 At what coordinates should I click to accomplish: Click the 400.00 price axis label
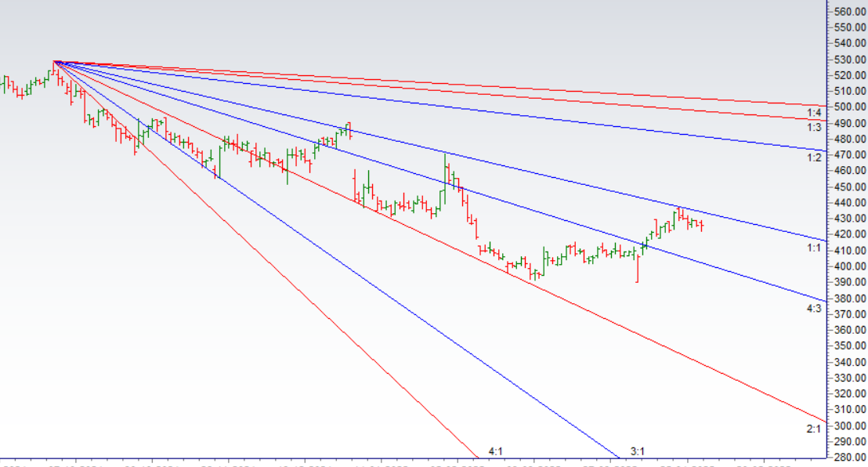coord(850,266)
